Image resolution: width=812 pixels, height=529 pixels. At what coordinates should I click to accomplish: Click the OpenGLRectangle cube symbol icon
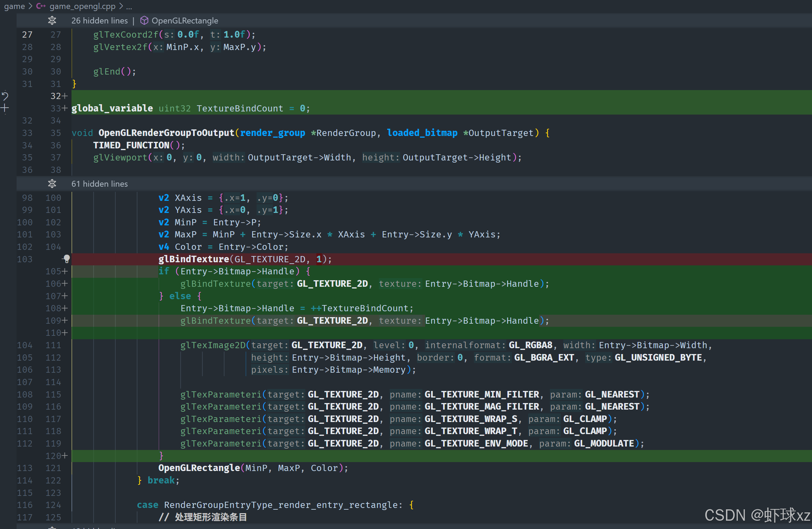[x=144, y=21]
